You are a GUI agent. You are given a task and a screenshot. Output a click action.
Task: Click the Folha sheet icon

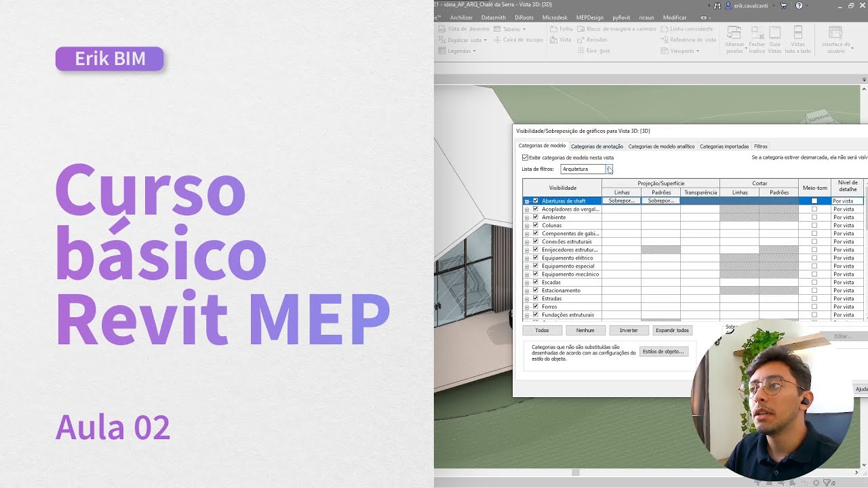(553, 29)
